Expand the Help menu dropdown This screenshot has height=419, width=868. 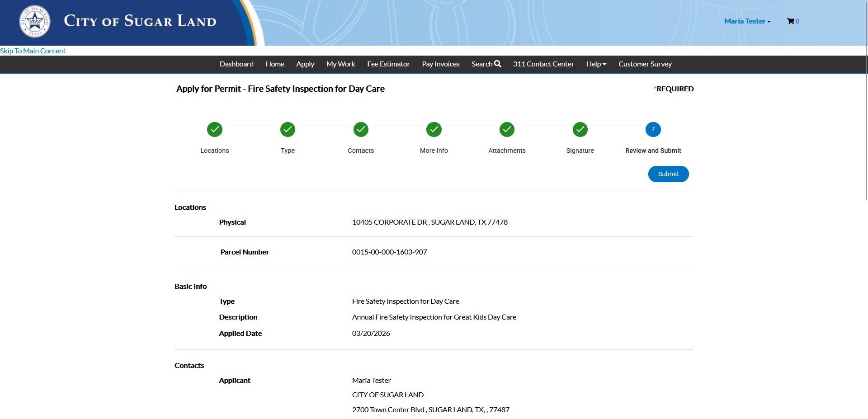[596, 64]
